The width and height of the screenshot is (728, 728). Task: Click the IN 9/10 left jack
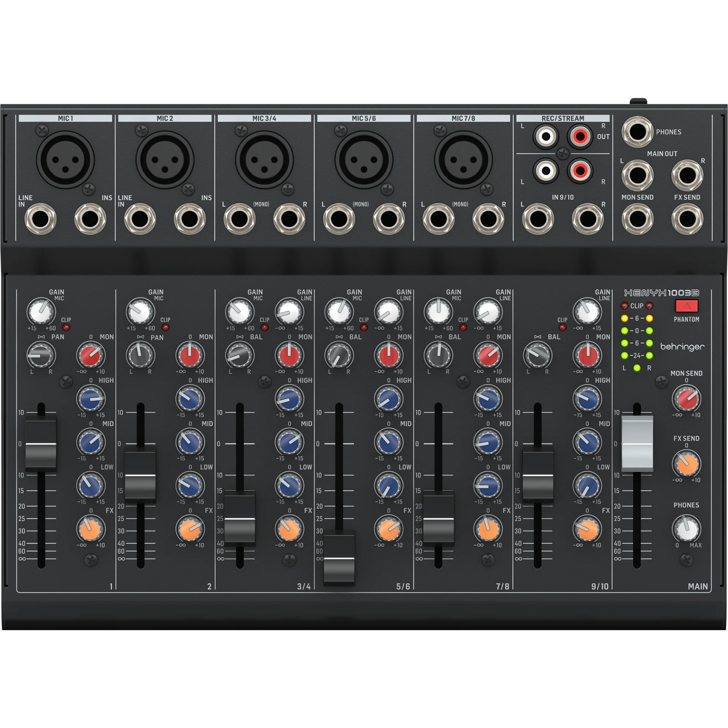point(538,219)
